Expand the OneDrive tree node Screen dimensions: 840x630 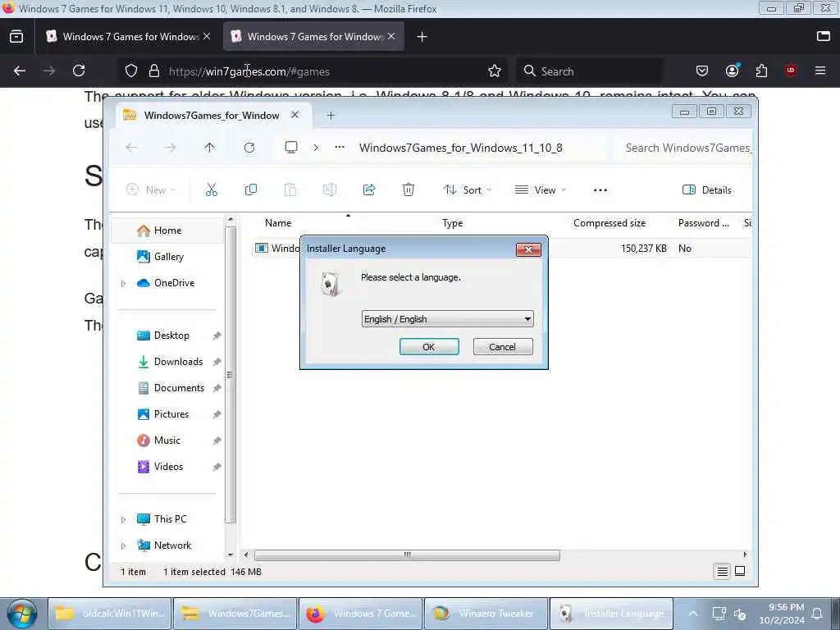(x=123, y=283)
